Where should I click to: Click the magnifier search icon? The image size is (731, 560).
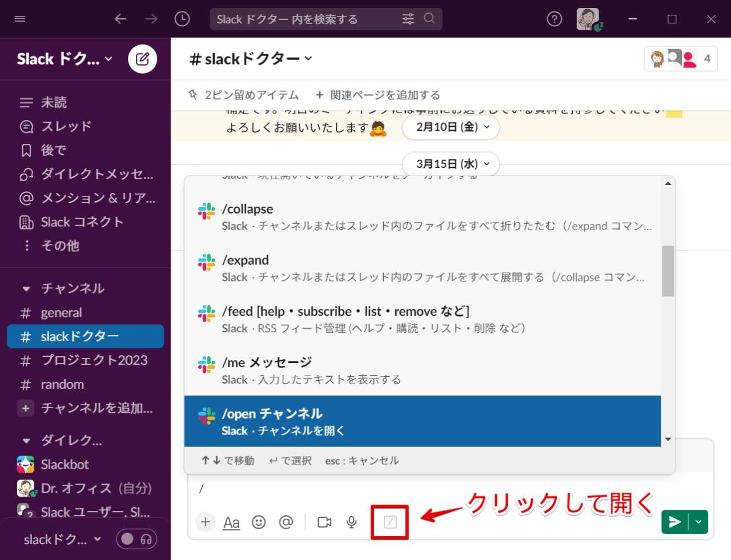(x=429, y=19)
